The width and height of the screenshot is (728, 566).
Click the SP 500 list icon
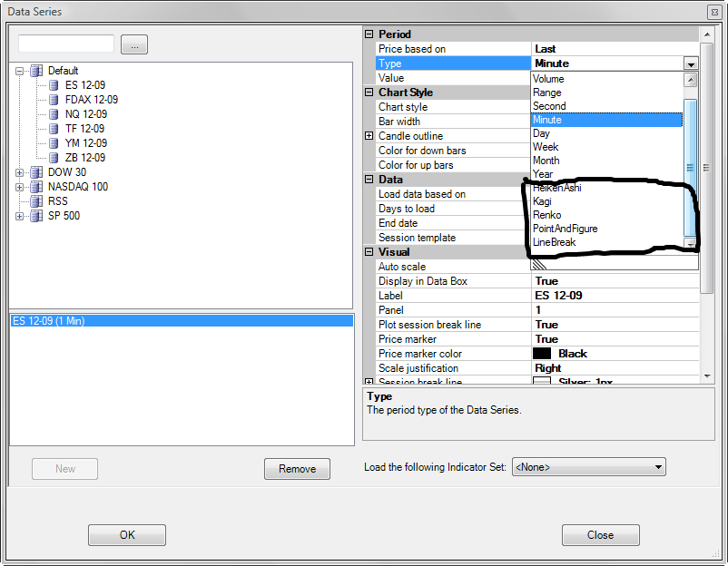(36, 216)
